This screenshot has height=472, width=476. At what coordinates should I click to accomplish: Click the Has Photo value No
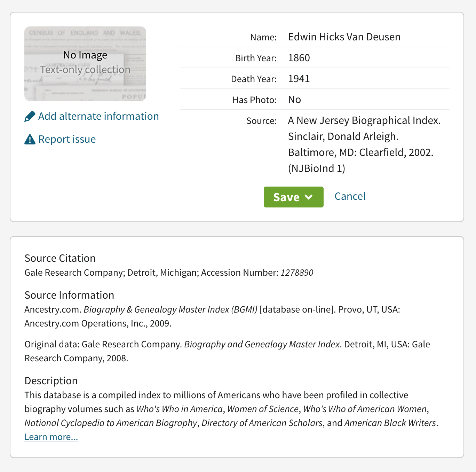(x=294, y=100)
